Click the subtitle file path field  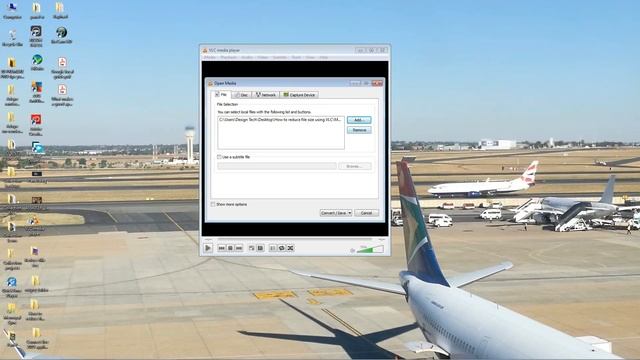pos(277,166)
